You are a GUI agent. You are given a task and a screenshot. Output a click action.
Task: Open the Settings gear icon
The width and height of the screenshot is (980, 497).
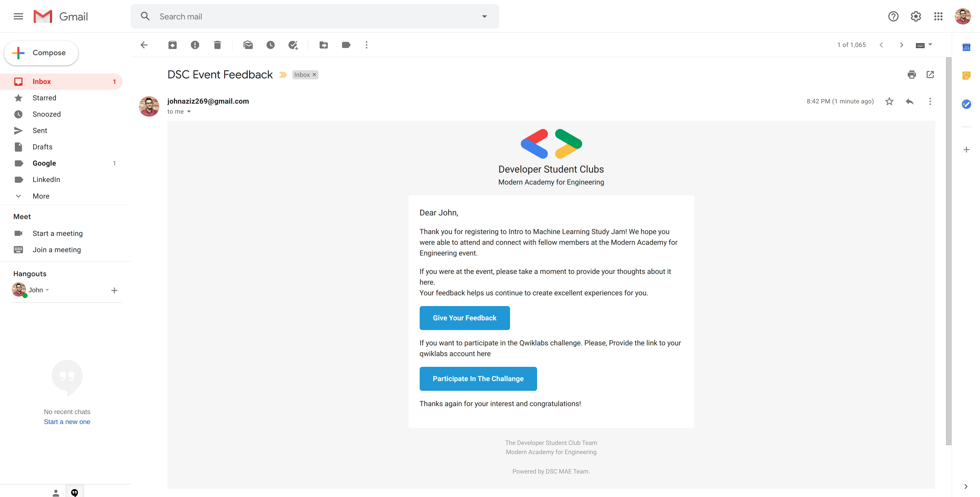(x=916, y=16)
